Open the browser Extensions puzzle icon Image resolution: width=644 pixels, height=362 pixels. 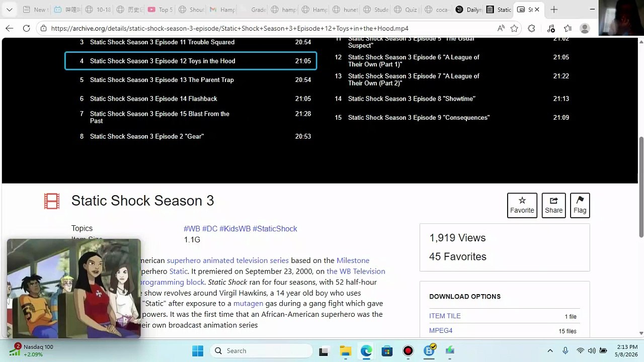coord(531,29)
